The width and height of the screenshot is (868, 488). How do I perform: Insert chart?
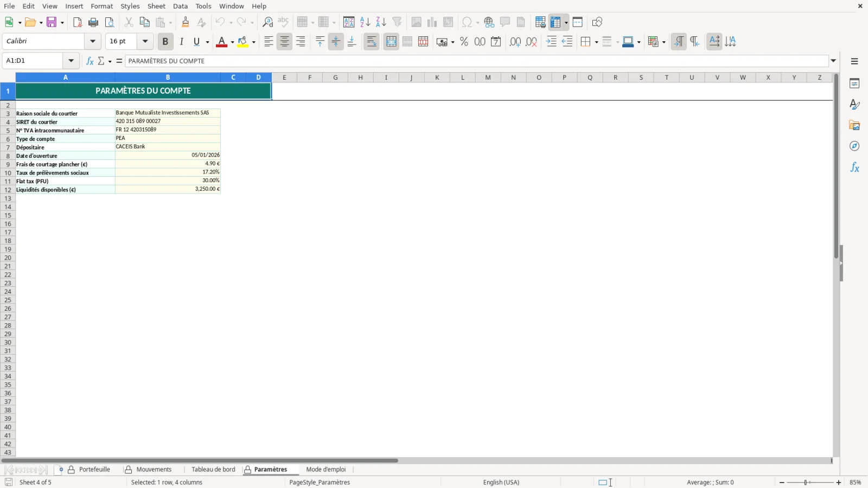[x=432, y=22]
